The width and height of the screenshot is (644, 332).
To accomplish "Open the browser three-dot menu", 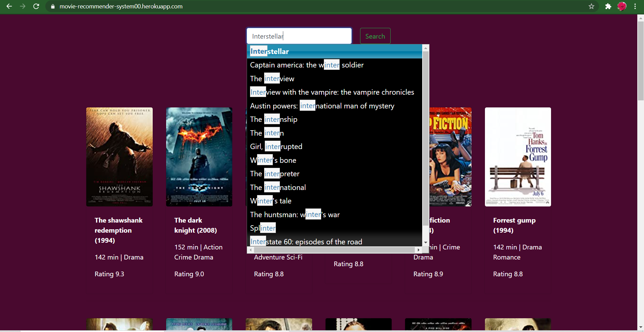I will 635,6.
